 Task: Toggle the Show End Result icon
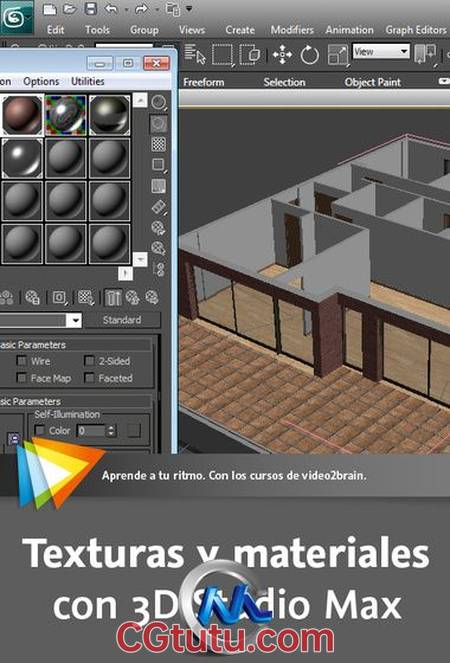[113, 298]
